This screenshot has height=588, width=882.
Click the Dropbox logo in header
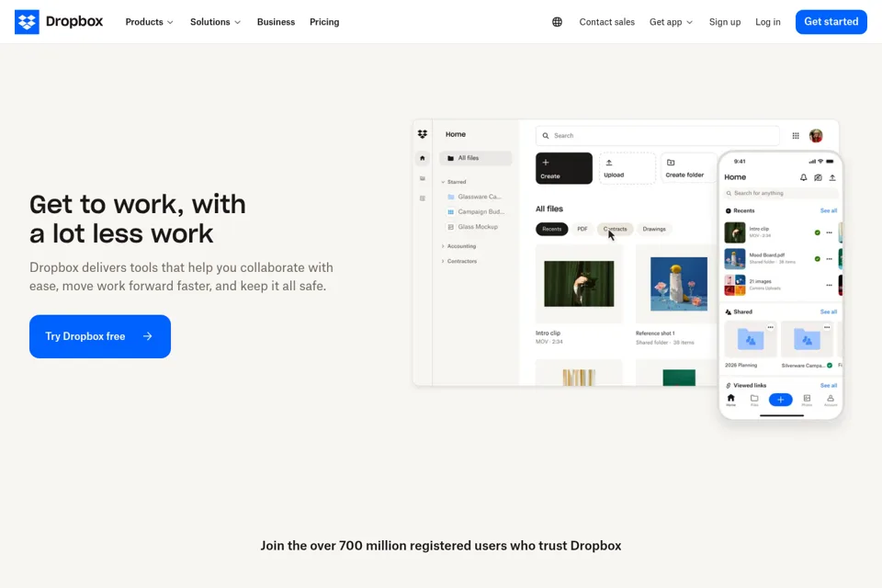coord(59,22)
